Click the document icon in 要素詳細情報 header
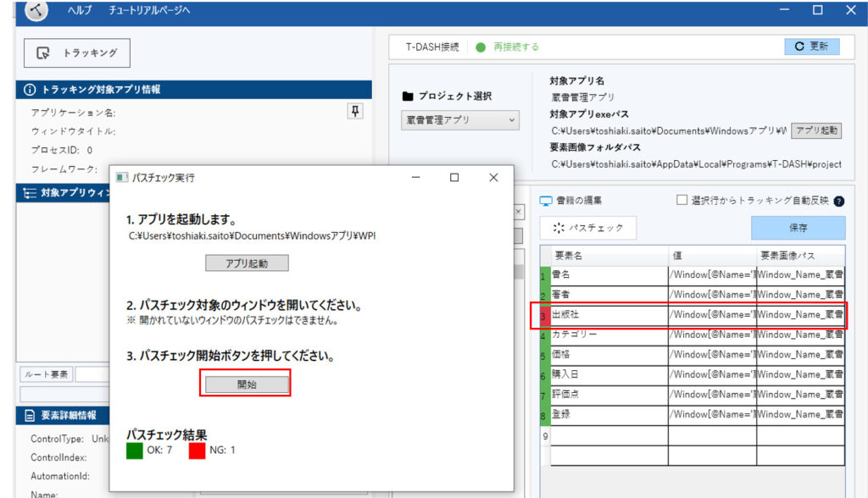 29,415
